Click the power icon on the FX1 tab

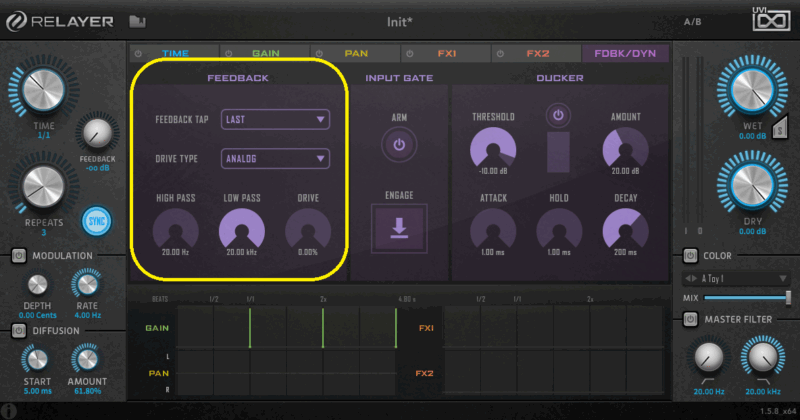pyautogui.click(x=411, y=52)
